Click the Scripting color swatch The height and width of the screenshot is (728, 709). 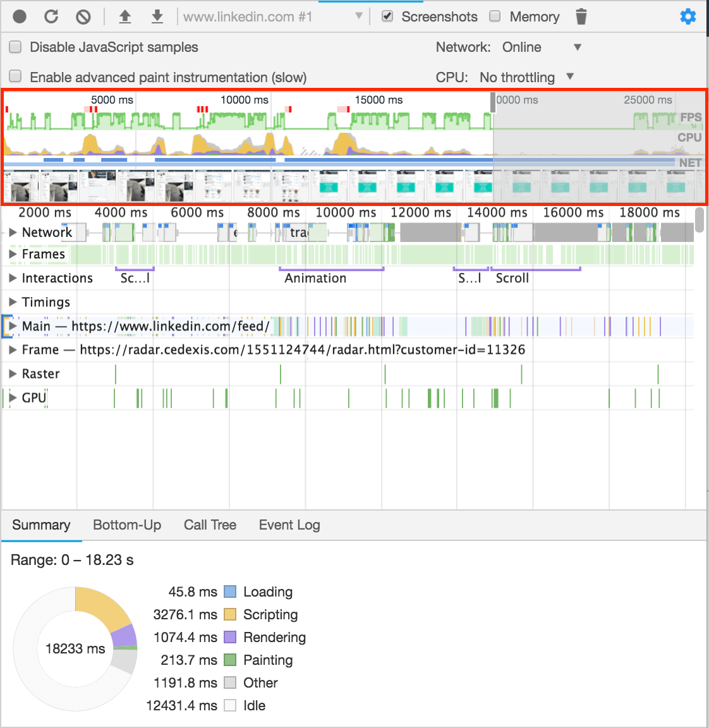click(230, 614)
